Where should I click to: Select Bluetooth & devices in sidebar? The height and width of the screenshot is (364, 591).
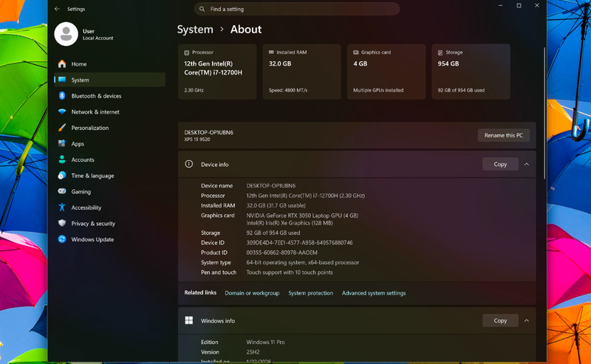(109, 96)
